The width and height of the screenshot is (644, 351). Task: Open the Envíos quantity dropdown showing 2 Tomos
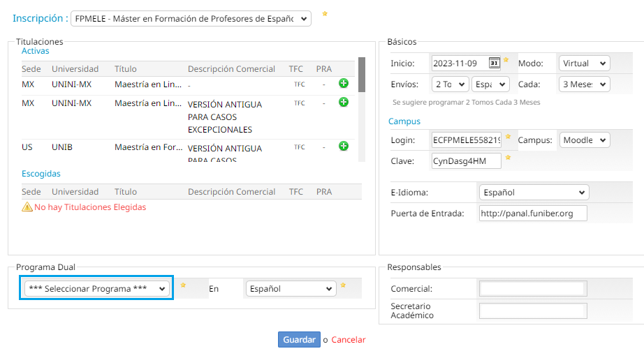click(449, 84)
